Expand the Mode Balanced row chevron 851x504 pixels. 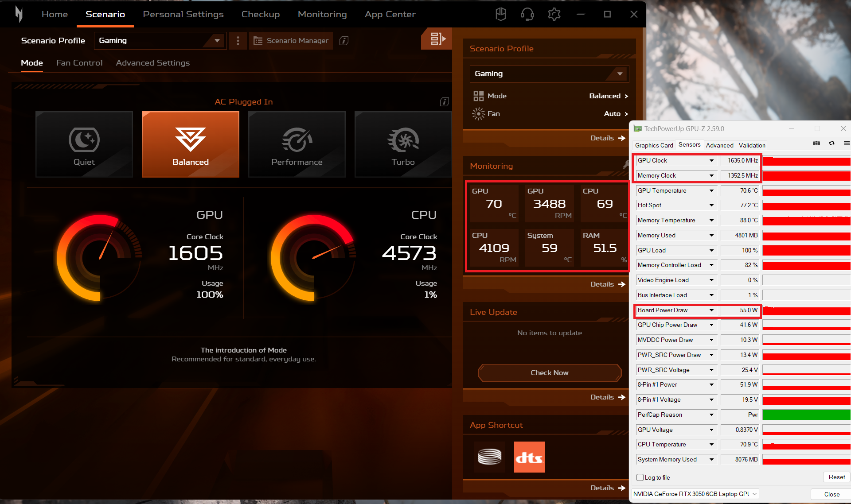tap(626, 96)
